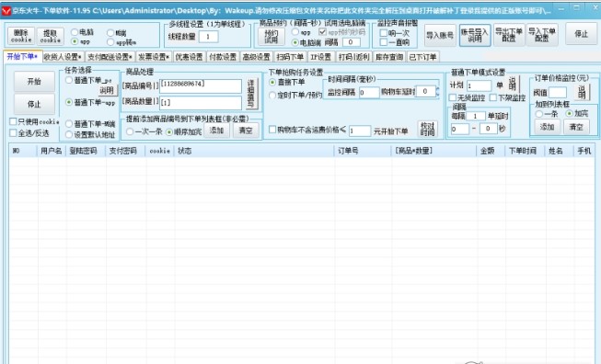Open the 库存查询 tab
The height and width of the screenshot is (364, 601).
tap(389, 57)
